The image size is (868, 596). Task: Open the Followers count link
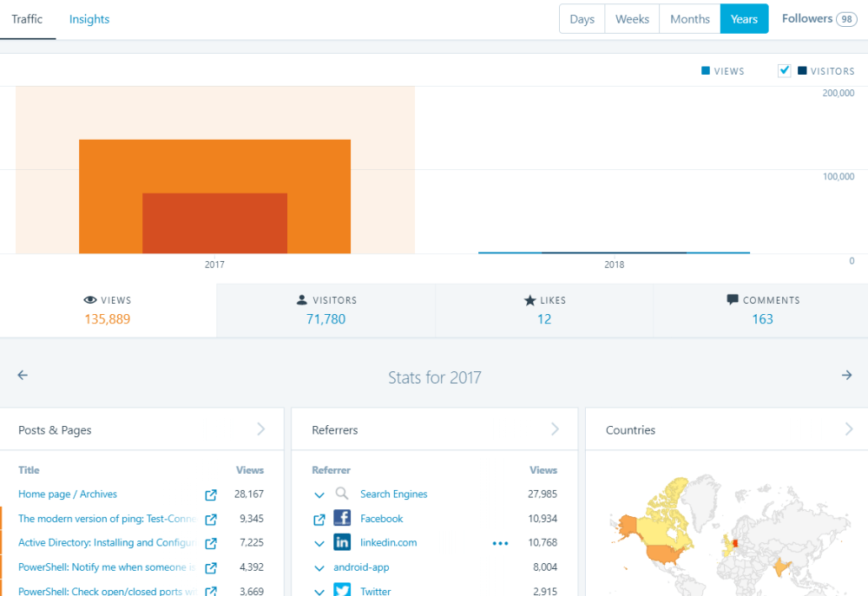tap(819, 19)
